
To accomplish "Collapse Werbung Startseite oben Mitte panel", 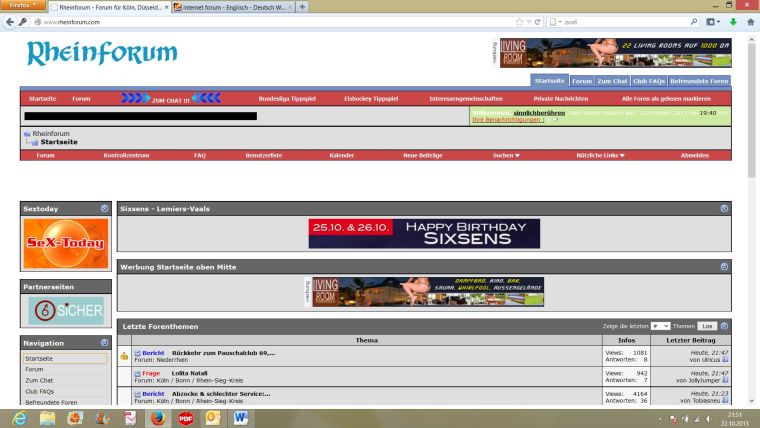I will click(x=724, y=267).
